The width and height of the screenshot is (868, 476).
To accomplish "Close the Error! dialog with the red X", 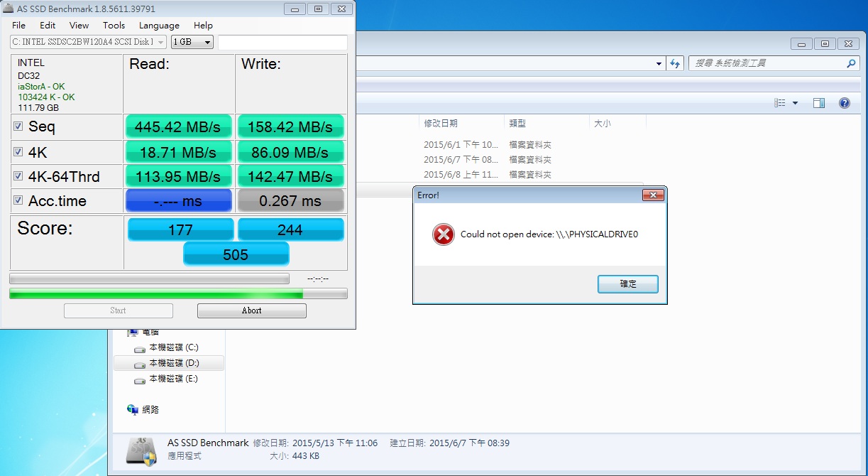I will click(653, 195).
